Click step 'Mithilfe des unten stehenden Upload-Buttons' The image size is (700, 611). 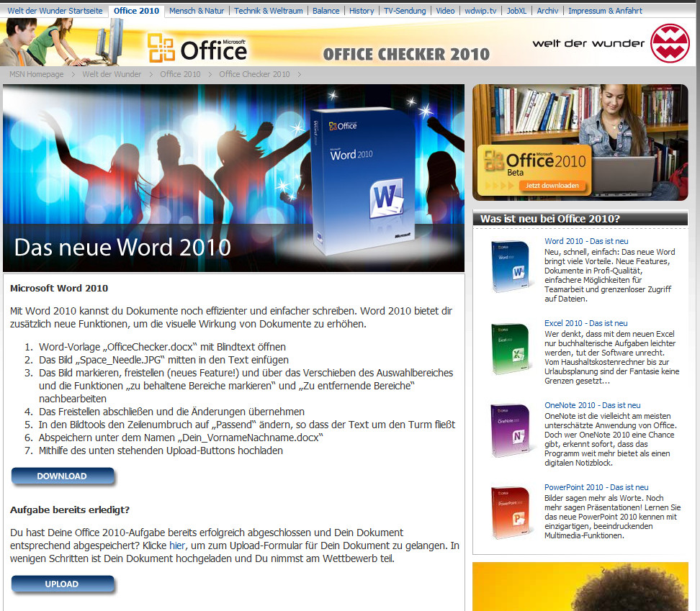click(x=161, y=451)
